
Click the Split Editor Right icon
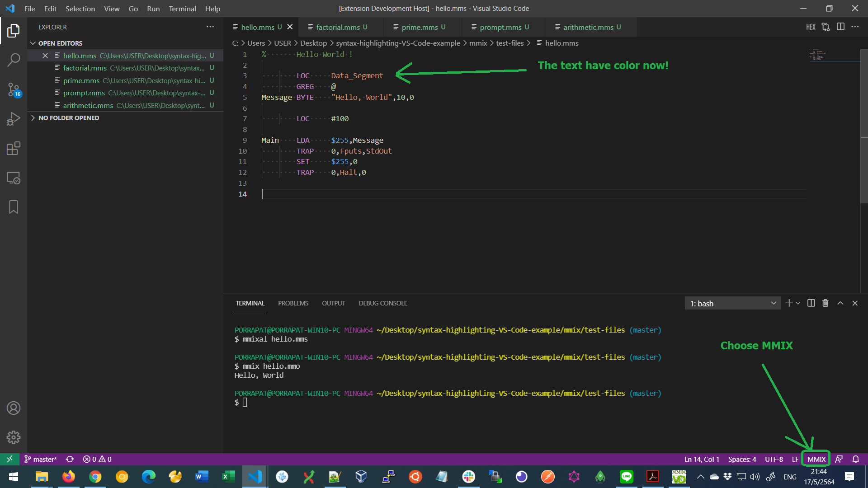point(840,27)
